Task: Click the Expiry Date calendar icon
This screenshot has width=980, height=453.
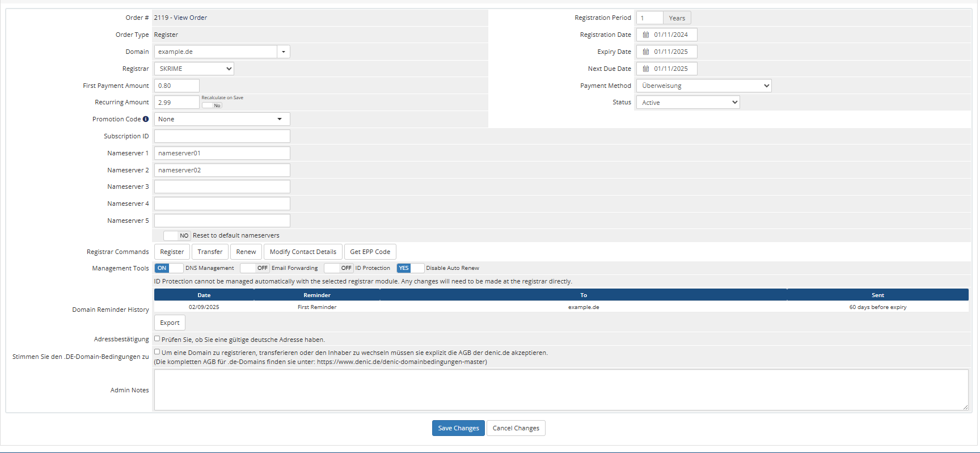Action: click(645, 52)
